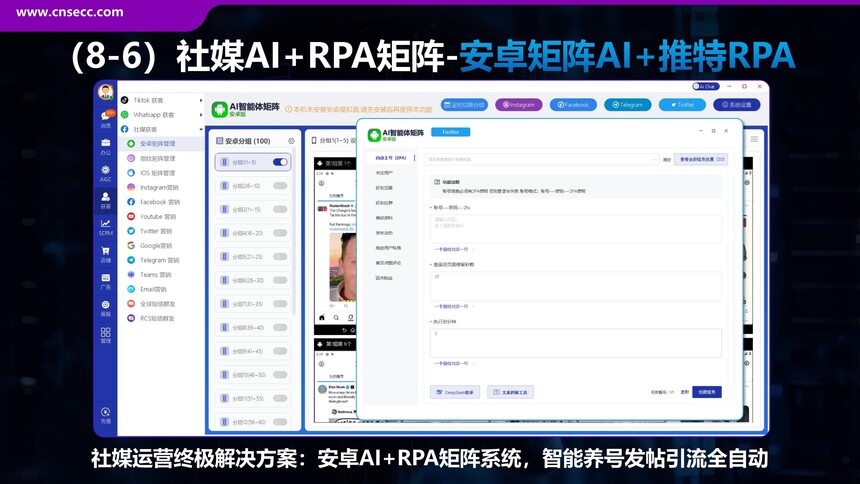Screen dimensions: 860x484
Task: Expand the Whatsapp 获客 menu arrow
Action: point(201,115)
